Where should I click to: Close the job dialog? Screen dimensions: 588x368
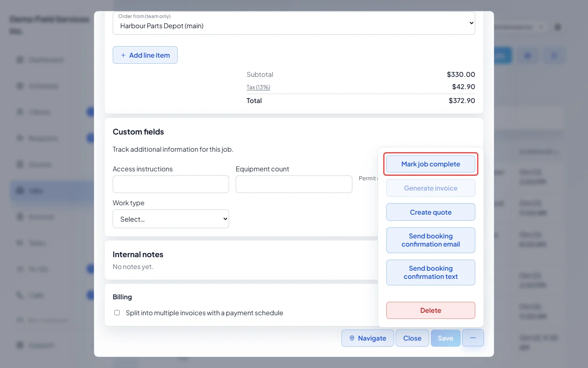pyautogui.click(x=412, y=338)
